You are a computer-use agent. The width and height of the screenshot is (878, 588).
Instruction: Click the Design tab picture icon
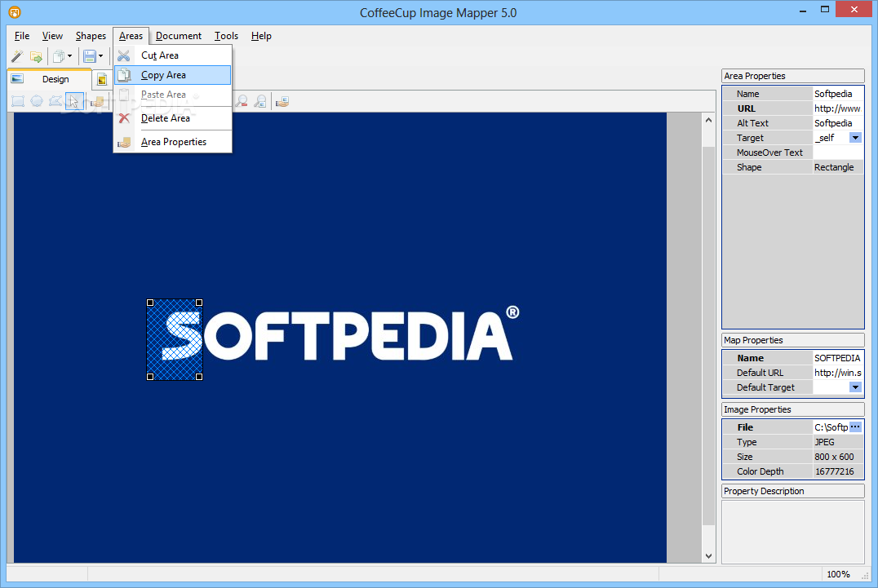click(x=17, y=79)
